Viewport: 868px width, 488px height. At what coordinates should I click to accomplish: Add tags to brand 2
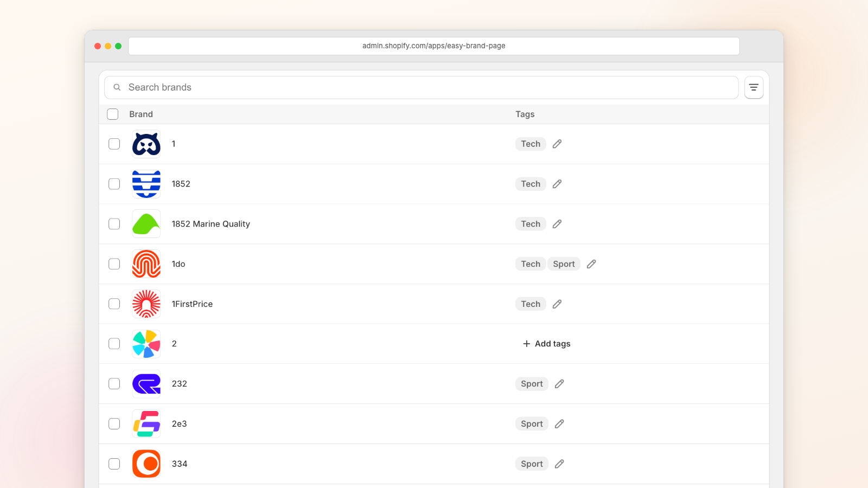(x=546, y=344)
